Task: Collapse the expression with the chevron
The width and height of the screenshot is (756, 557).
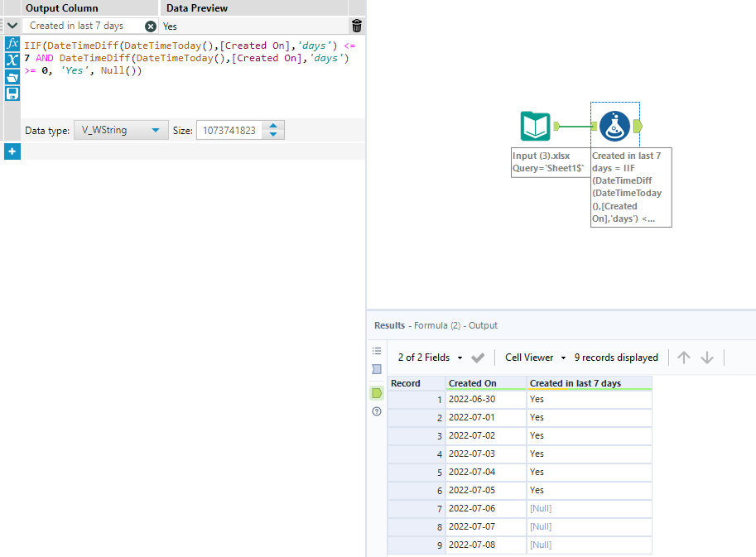Action: point(12,26)
